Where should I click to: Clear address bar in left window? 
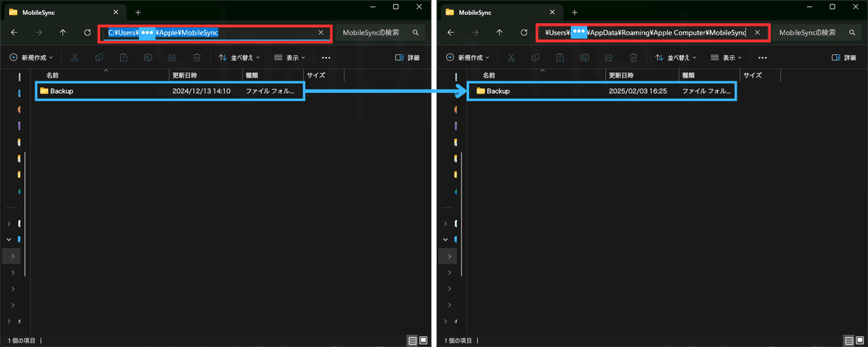click(x=320, y=33)
